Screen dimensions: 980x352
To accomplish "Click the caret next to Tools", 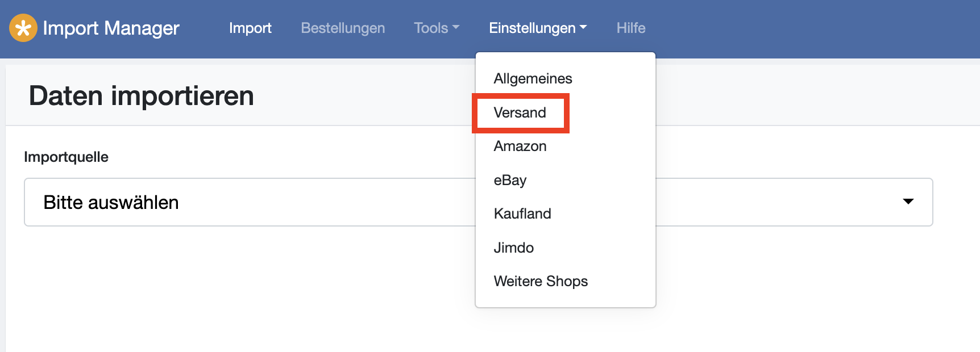I will click(456, 27).
